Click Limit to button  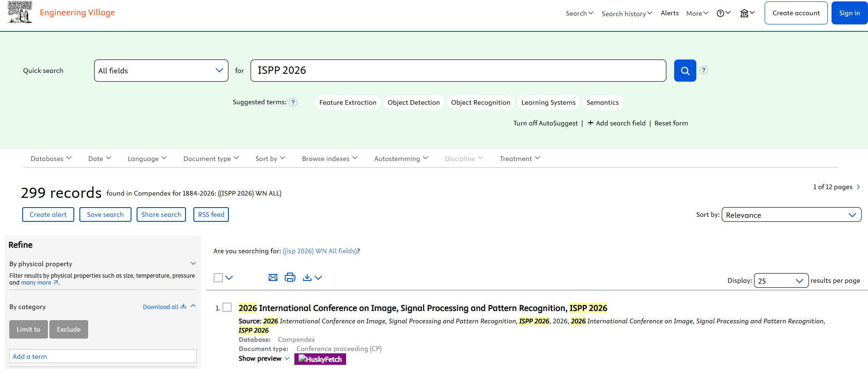29,329
